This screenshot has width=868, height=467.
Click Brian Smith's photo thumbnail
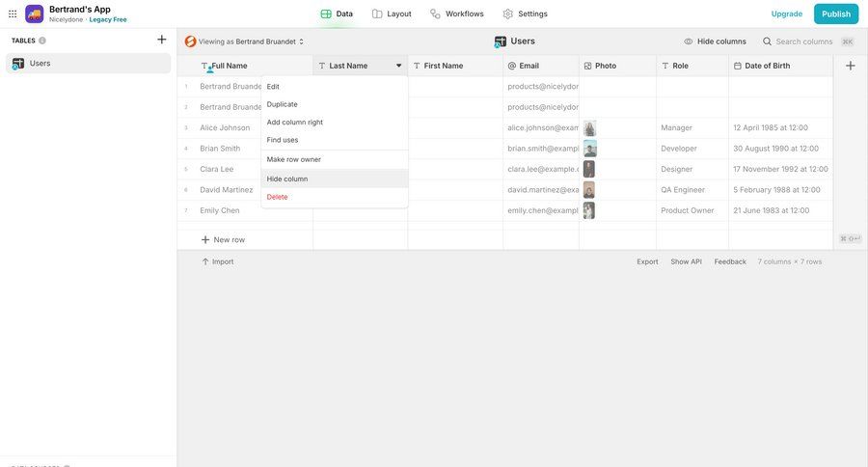tap(590, 149)
